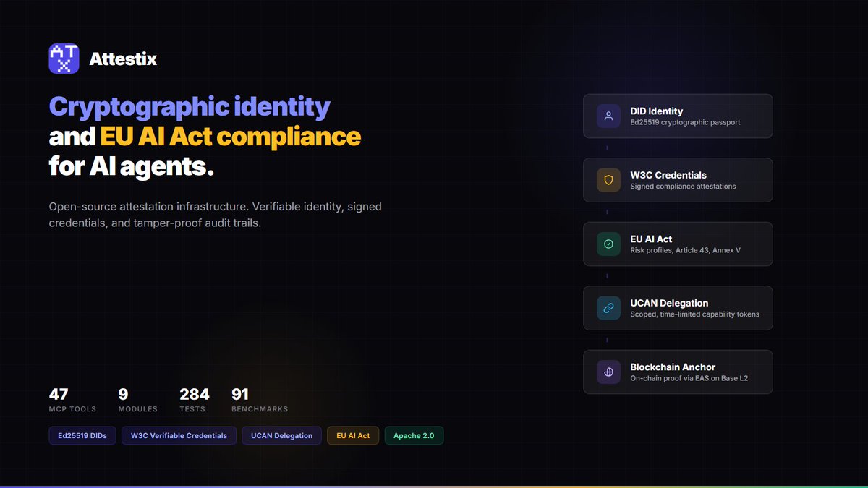The height and width of the screenshot is (488, 868).
Task: Click the 'EU AI Act compliance' headline text
Action: (x=230, y=137)
